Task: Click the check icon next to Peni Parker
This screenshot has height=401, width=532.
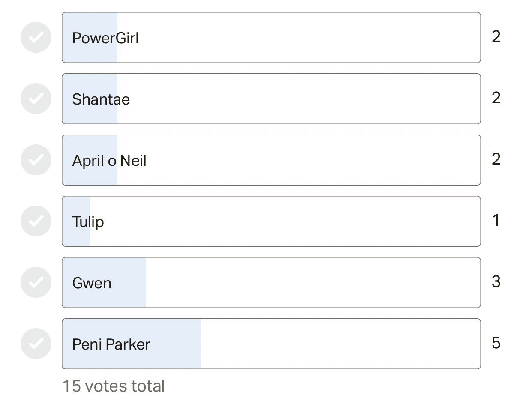Action: pyautogui.click(x=36, y=344)
